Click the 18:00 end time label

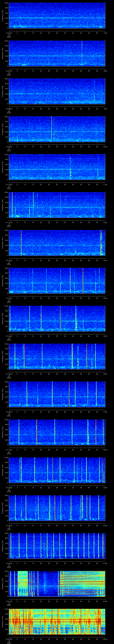pyautogui.click(x=105, y=450)
